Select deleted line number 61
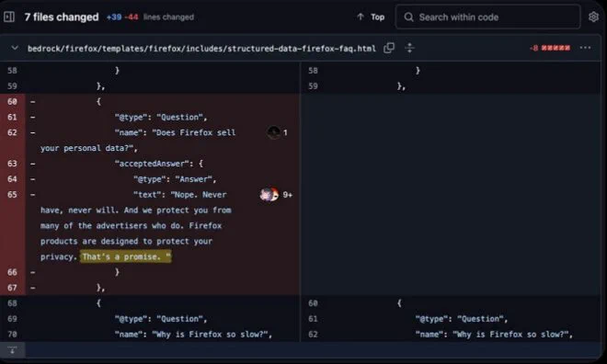Image resolution: width=607 pixels, height=364 pixels. [x=12, y=117]
